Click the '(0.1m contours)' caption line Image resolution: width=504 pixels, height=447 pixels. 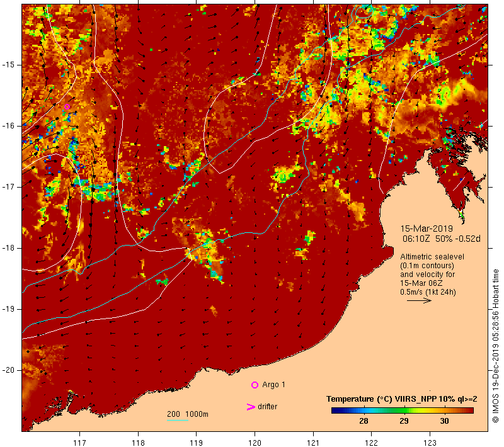427,266
